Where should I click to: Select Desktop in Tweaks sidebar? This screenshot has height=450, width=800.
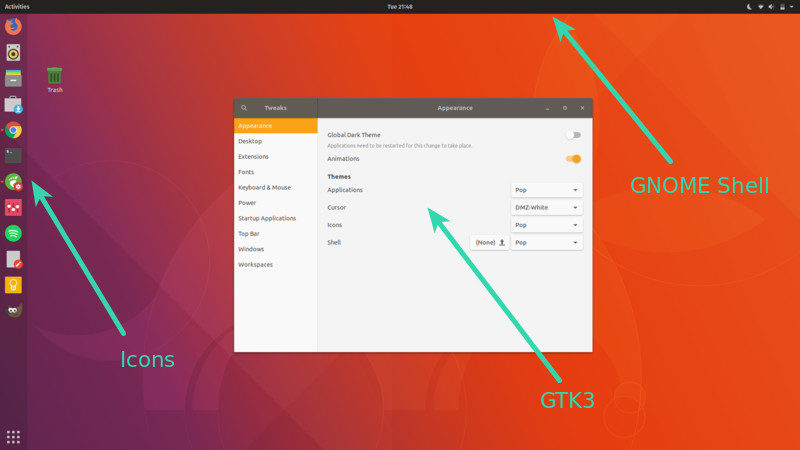pyautogui.click(x=276, y=141)
